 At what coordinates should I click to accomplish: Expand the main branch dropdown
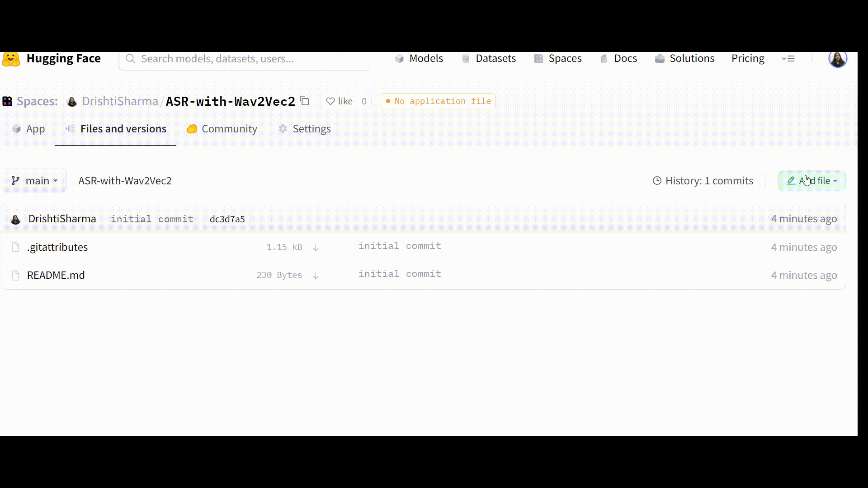pos(34,181)
